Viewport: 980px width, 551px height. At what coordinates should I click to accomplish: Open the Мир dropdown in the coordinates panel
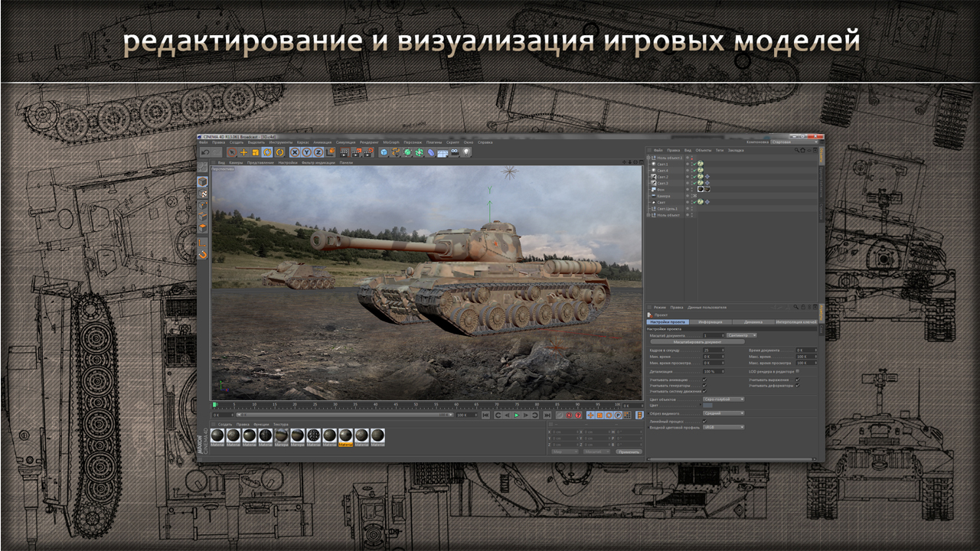click(565, 452)
